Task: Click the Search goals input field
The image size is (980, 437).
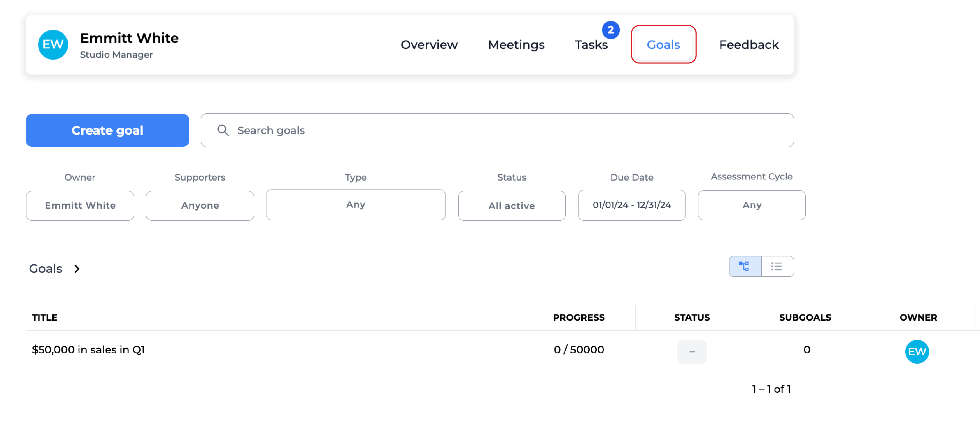Action: (x=495, y=130)
